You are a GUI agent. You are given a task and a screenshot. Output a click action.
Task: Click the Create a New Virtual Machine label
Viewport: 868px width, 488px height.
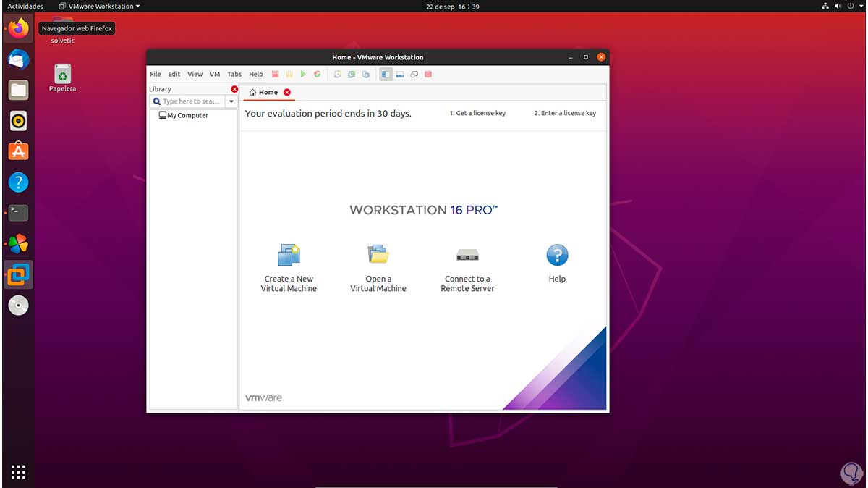click(289, 283)
